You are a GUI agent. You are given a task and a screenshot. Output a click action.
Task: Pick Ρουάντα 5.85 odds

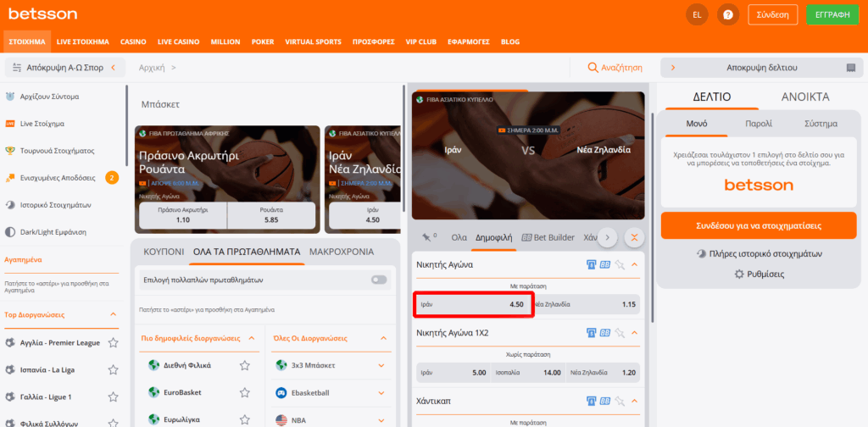[x=271, y=215]
